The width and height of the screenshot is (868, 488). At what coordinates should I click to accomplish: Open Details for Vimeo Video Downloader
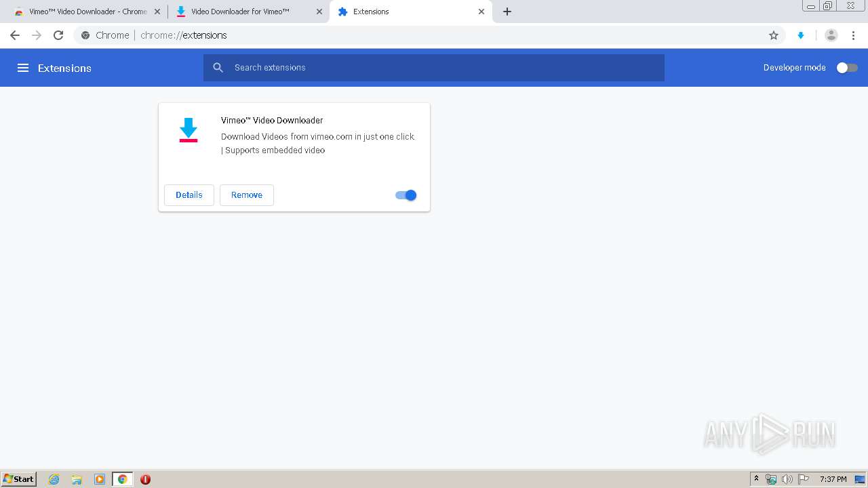pyautogui.click(x=189, y=195)
